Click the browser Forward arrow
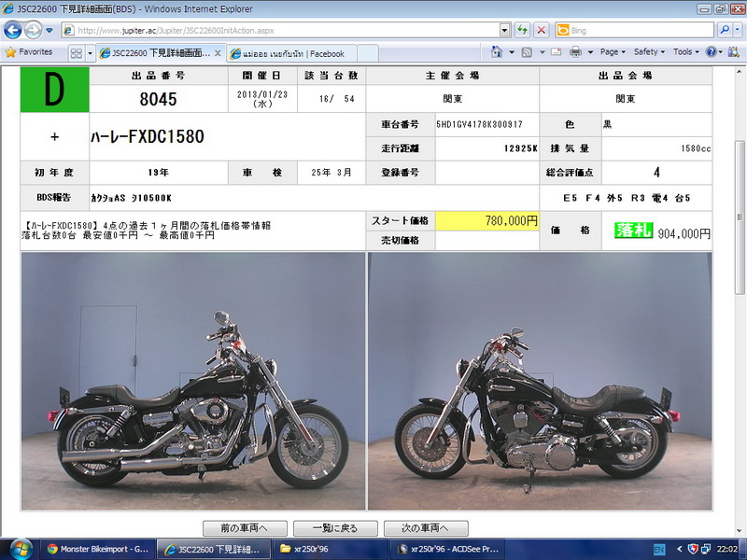 [x=33, y=31]
